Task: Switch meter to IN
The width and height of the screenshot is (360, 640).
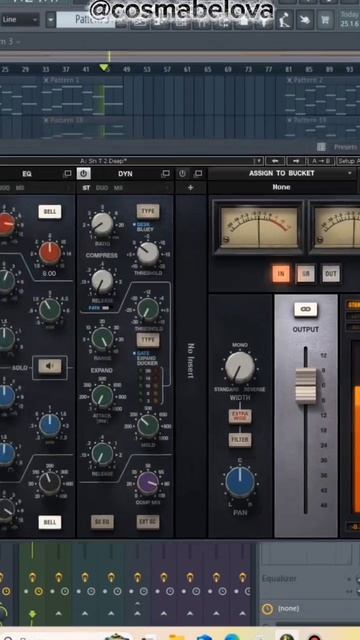Action: coord(281,274)
